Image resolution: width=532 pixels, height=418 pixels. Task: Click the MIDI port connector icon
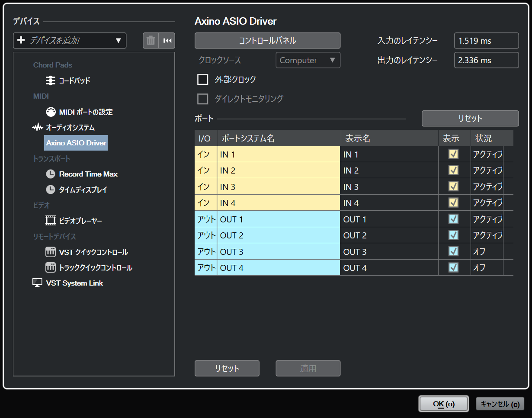51,112
